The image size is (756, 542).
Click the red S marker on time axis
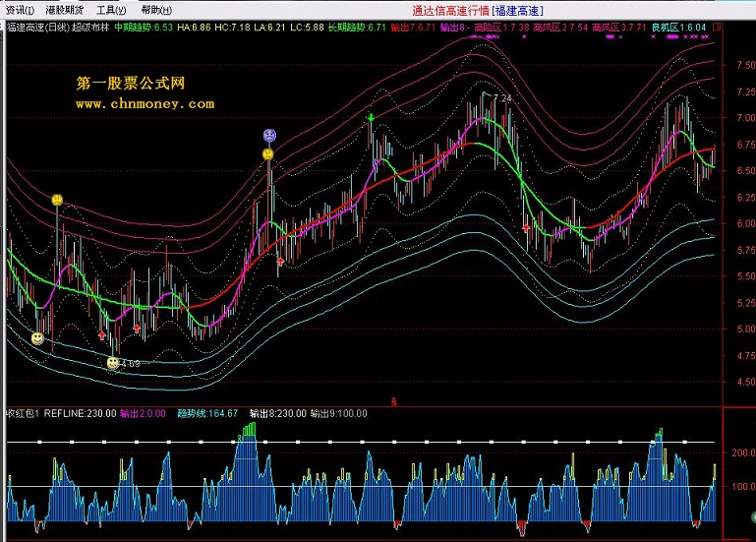click(394, 401)
